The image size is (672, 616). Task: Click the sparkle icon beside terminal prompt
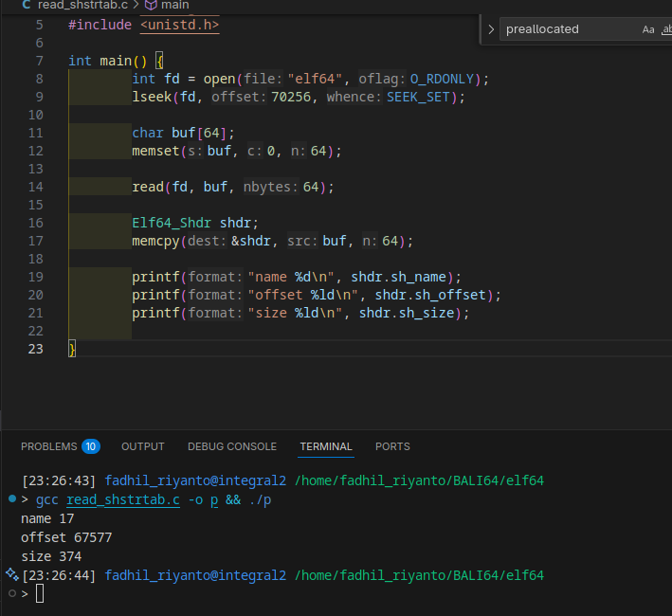(10, 574)
